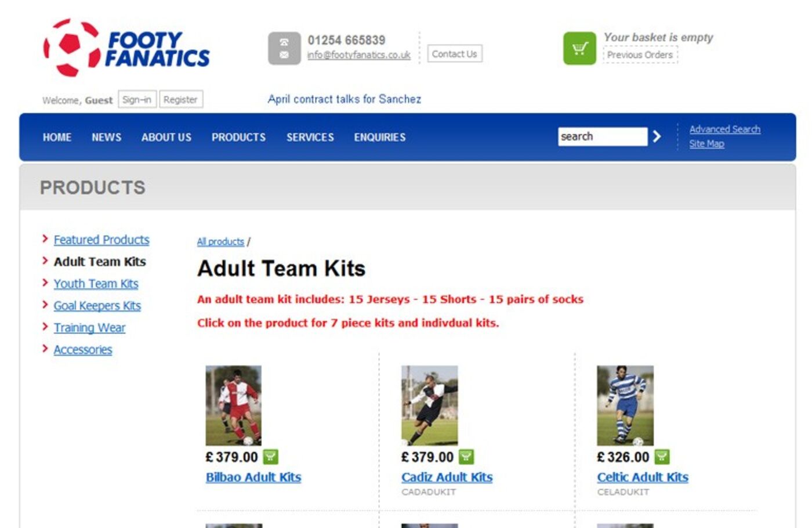The height and width of the screenshot is (528, 812).
Task: Expand the Accessories category arrow
Action: tap(45, 349)
